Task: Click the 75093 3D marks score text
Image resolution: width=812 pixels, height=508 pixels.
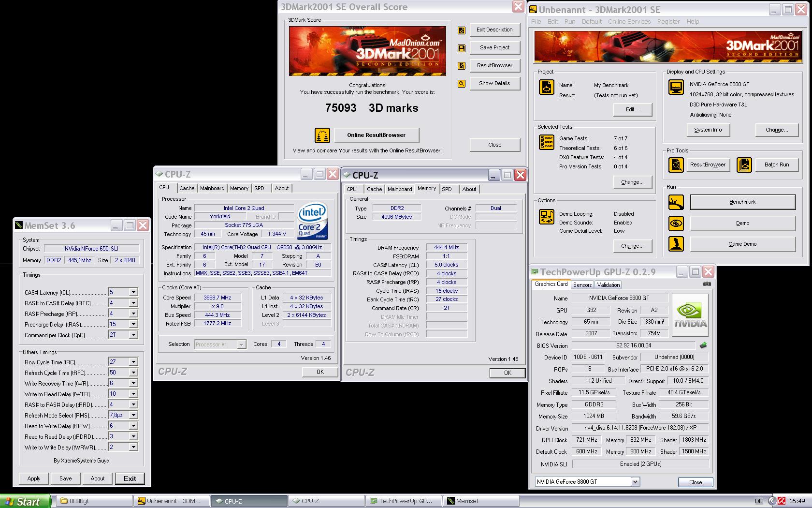Action: click(372, 108)
